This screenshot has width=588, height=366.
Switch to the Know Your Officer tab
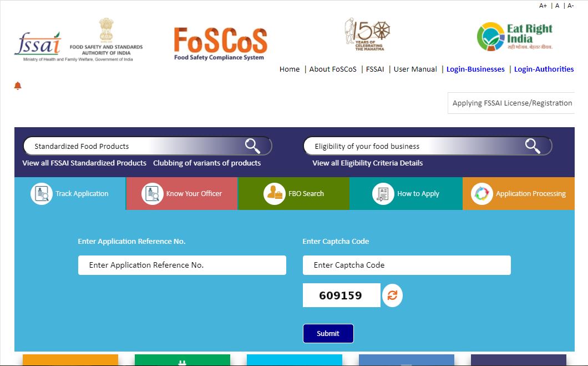[181, 193]
